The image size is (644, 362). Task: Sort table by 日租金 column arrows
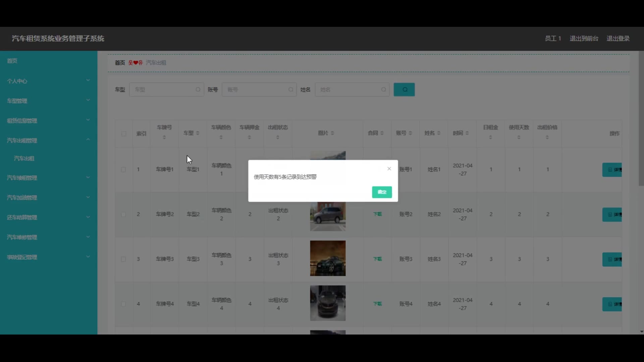click(490, 137)
